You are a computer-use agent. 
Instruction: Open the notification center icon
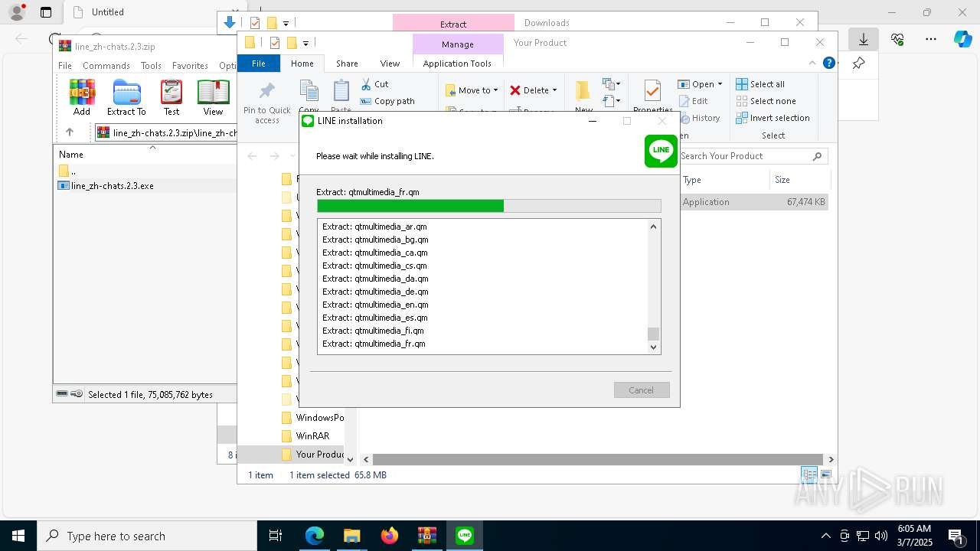point(955,536)
